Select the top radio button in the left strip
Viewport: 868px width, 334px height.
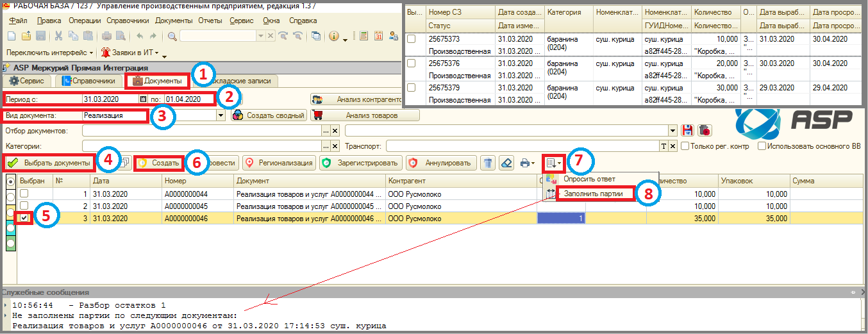10,181
